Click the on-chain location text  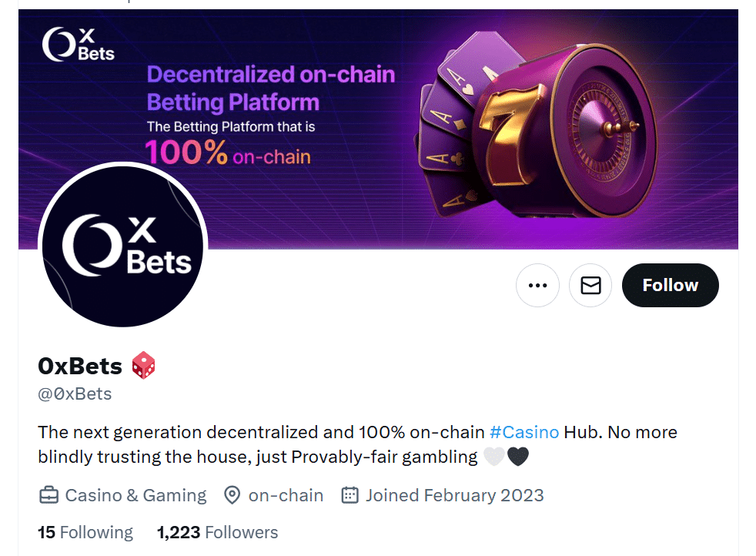286,495
